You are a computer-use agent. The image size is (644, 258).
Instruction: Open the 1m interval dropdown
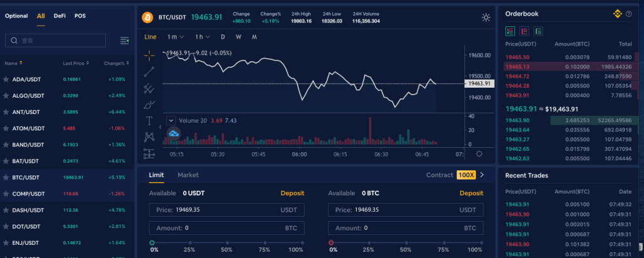click(x=176, y=37)
